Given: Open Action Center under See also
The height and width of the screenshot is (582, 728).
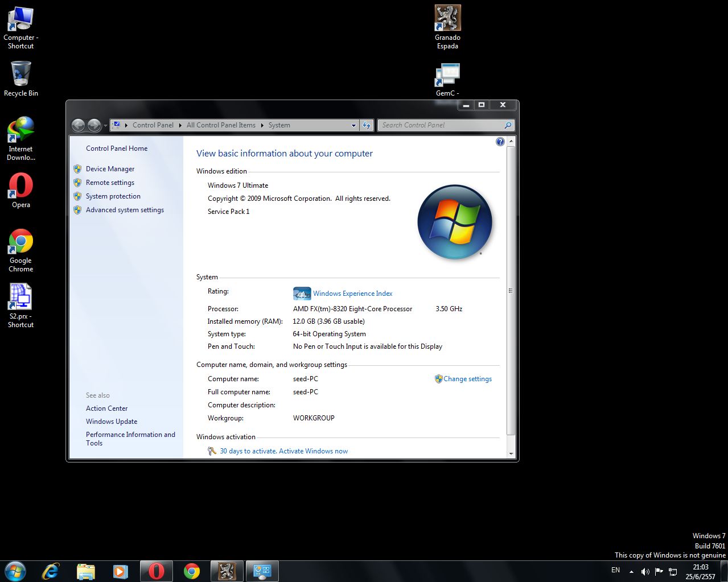Looking at the screenshot, I should tap(106, 408).
